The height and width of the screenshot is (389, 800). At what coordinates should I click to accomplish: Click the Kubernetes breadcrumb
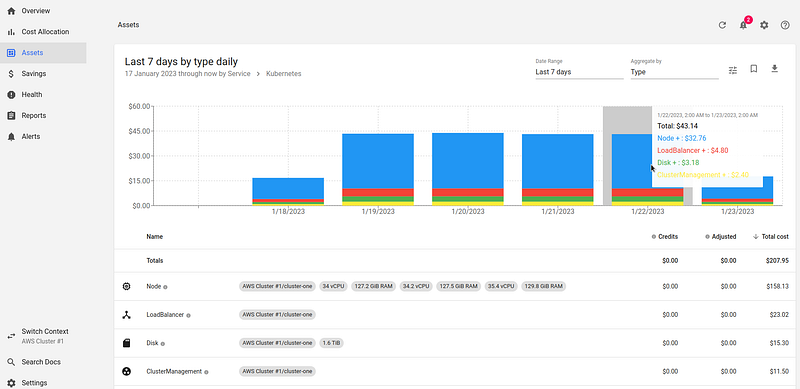click(284, 74)
